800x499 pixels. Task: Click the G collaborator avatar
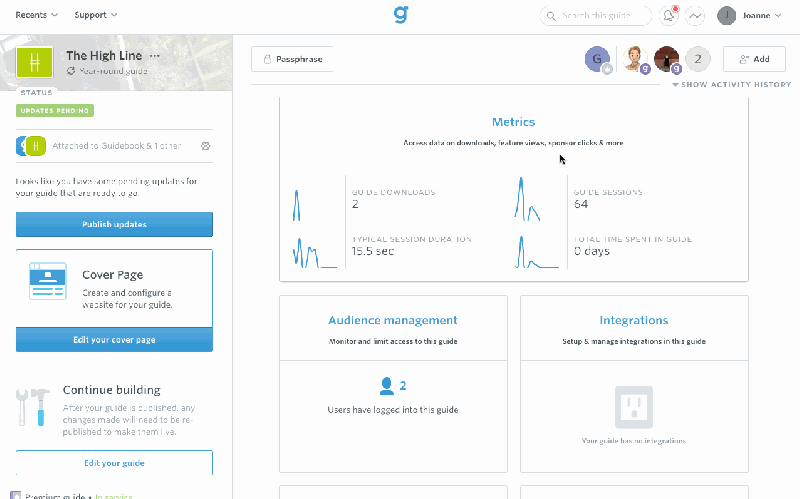click(597, 59)
